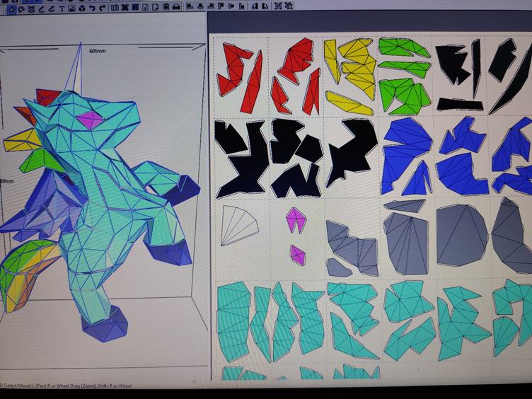
Task: Click the clipboard toolbar icon
Action: [x=166, y=7]
